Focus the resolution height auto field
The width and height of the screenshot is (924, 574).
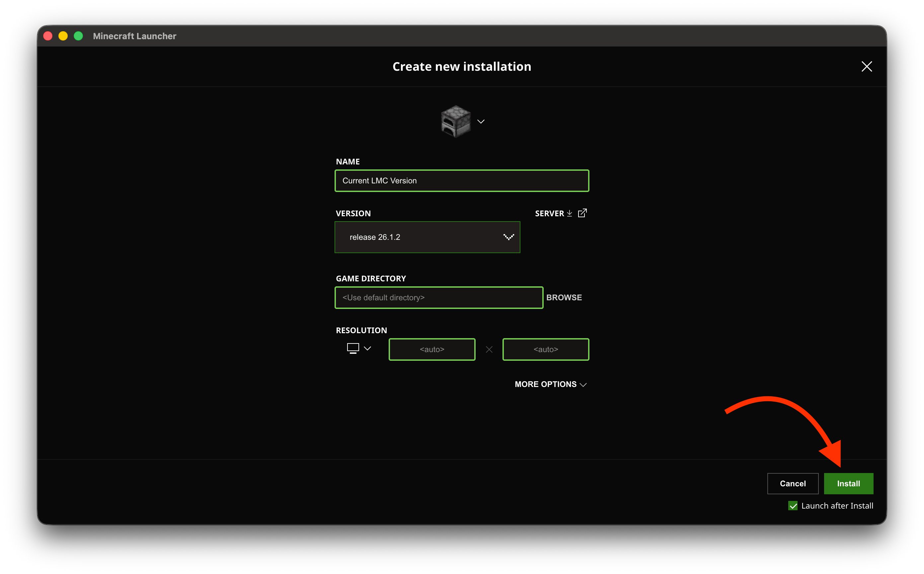[x=546, y=349]
